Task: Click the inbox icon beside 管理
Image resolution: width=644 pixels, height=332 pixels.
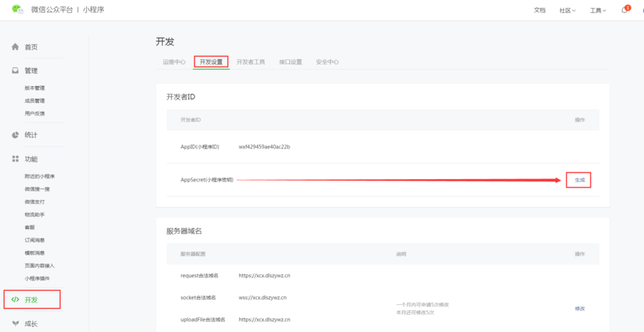Action: click(x=15, y=70)
